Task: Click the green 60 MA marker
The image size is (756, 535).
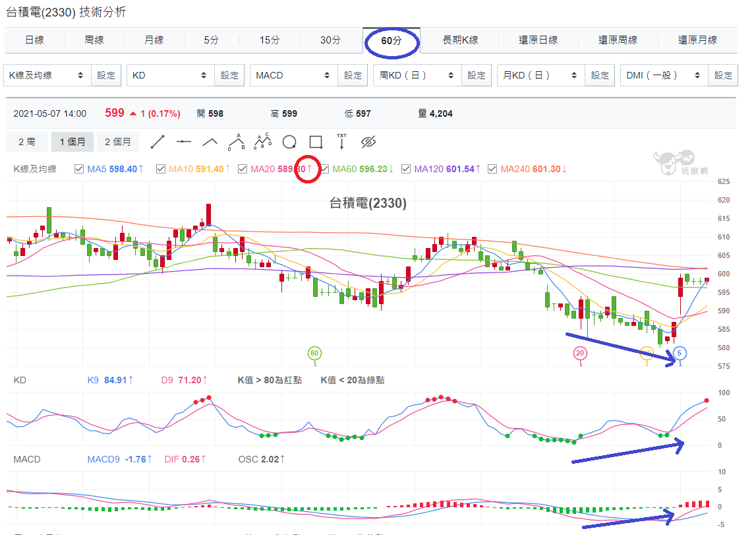Action: (x=314, y=353)
